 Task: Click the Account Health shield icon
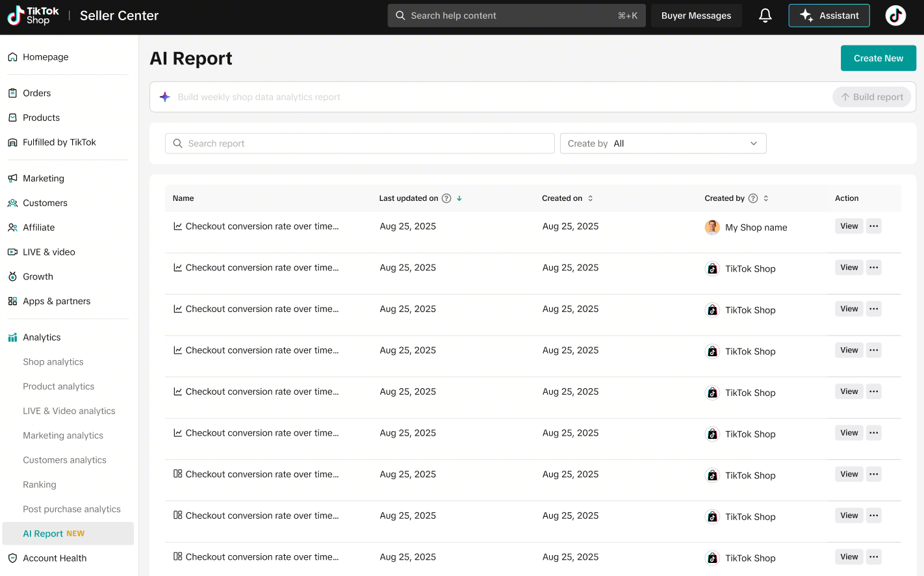[12, 558]
